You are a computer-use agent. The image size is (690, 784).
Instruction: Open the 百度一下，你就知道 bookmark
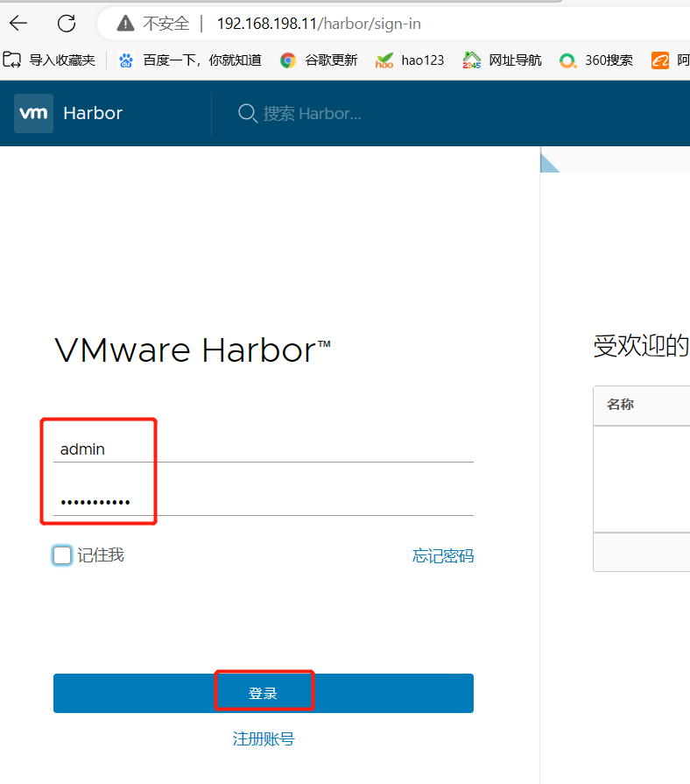point(190,60)
